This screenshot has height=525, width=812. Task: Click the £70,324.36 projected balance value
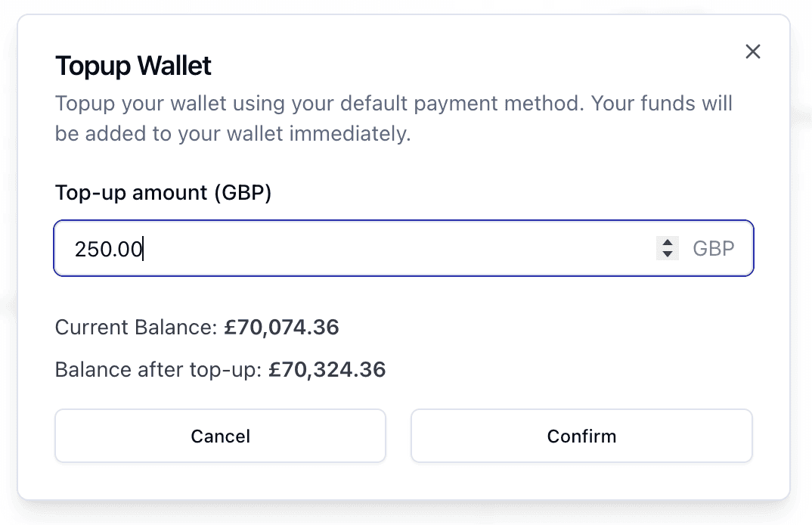click(x=327, y=370)
